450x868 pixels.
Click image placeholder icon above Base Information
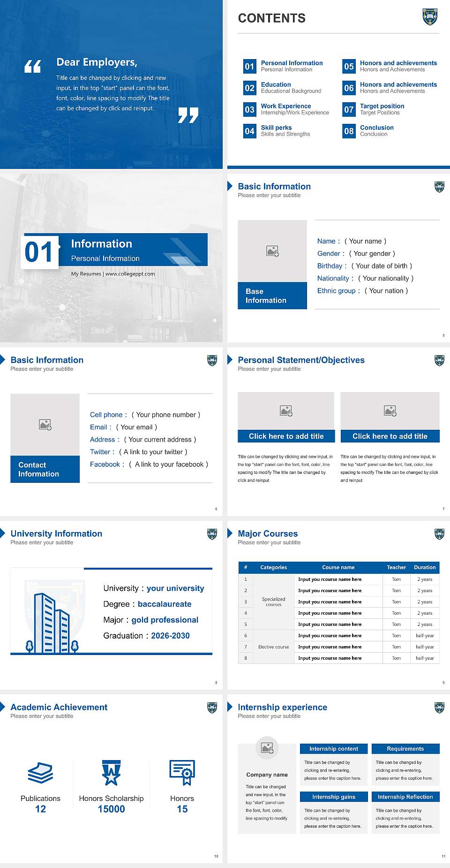click(273, 251)
